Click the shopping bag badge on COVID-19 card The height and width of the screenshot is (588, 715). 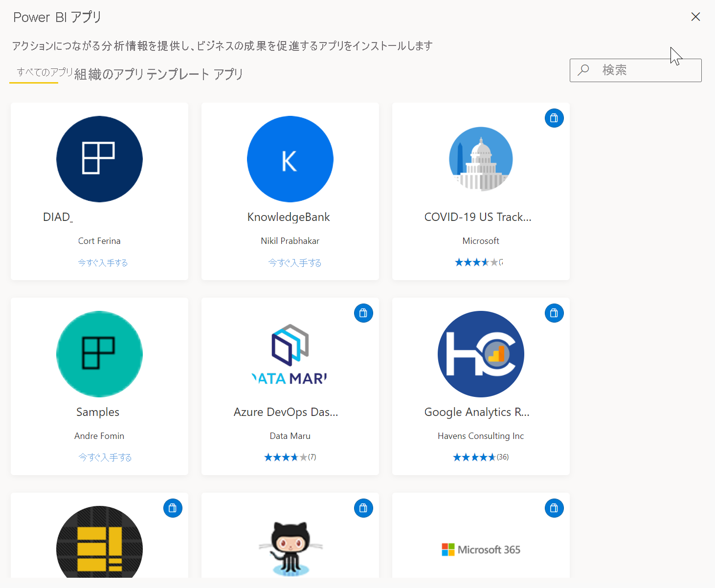pyautogui.click(x=554, y=118)
